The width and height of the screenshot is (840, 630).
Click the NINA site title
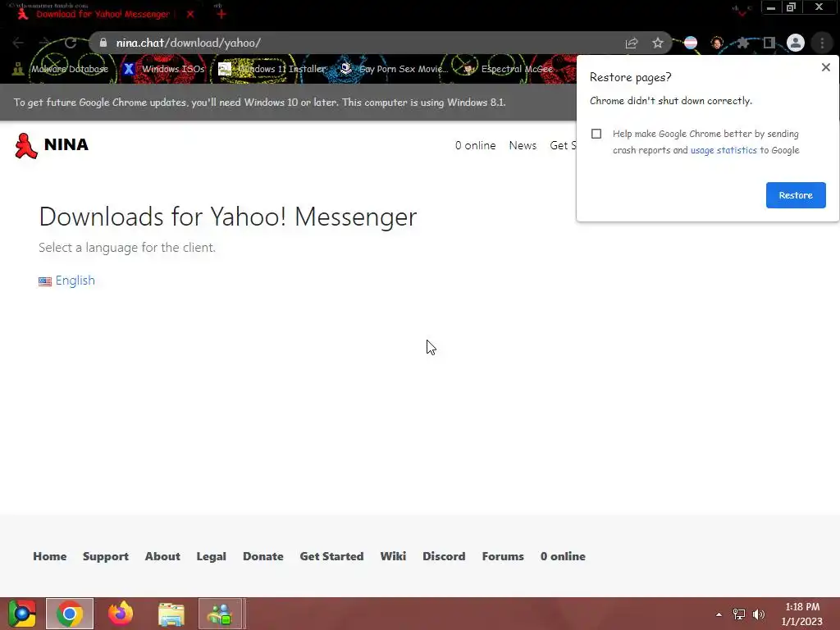coord(66,144)
